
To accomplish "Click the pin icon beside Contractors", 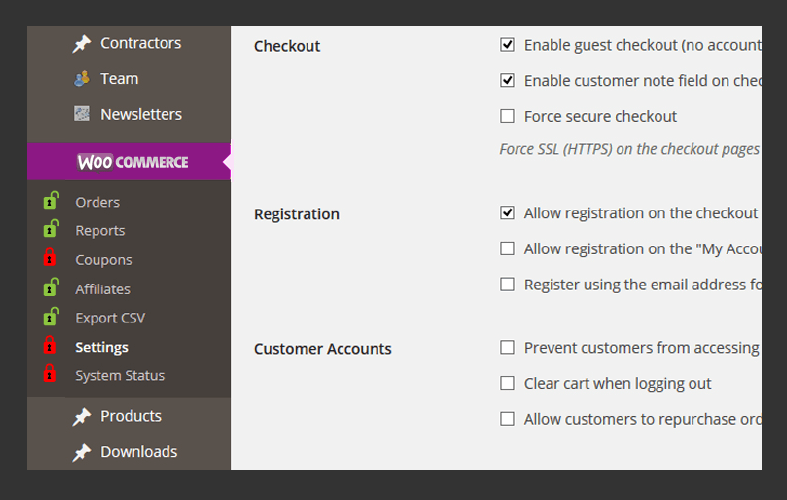I will click(x=82, y=44).
